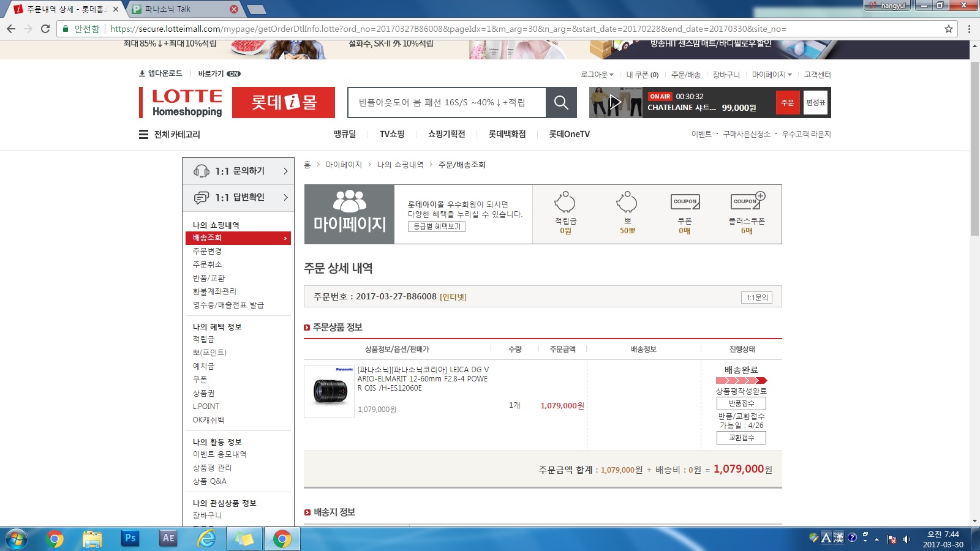Screen dimensions: 980x551
Task: Open the 적립금 piggy bank icon
Action: click(565, 202)
